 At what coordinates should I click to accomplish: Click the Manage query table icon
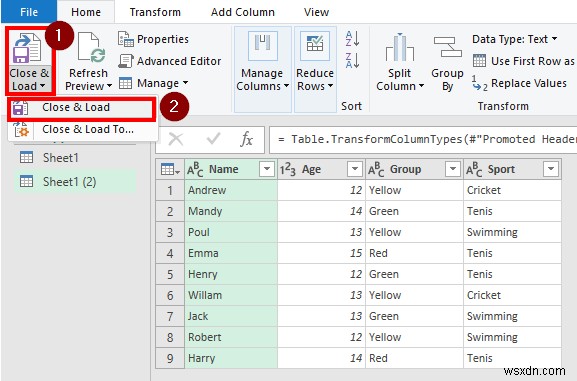point(125,83)
